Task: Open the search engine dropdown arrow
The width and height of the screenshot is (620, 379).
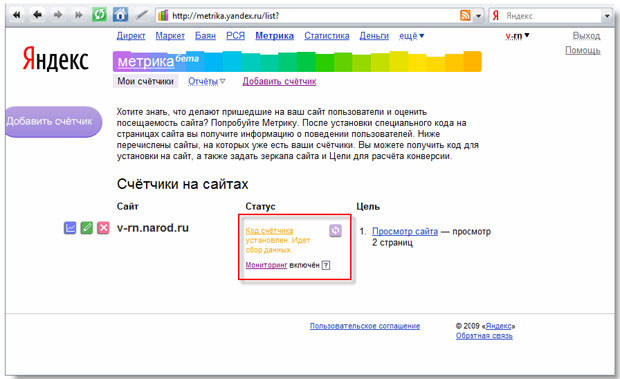Action: (x=607, y=16)
